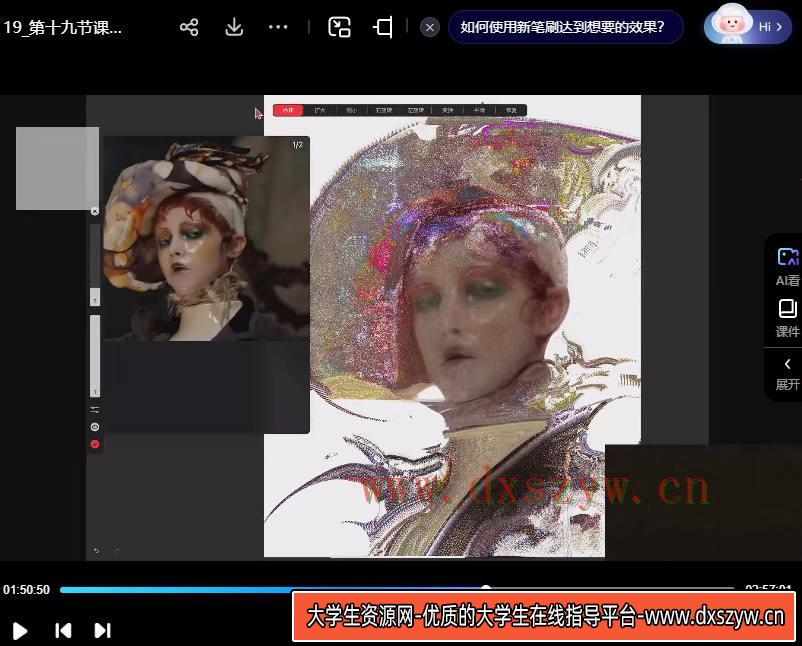The height and width of the screenshot is (646, 802).
Task: Click the lower brush opacity vertical slider
Action: (95, 356)
